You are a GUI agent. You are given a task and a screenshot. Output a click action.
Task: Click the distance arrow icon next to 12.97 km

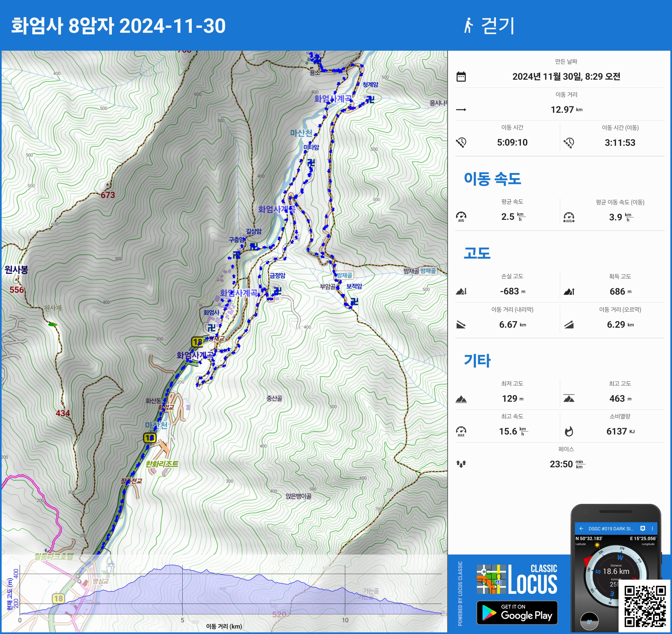(x=461, y=110)
